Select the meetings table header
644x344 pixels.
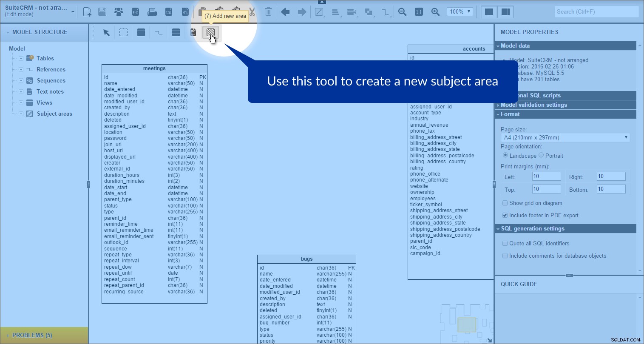point(154,68)
